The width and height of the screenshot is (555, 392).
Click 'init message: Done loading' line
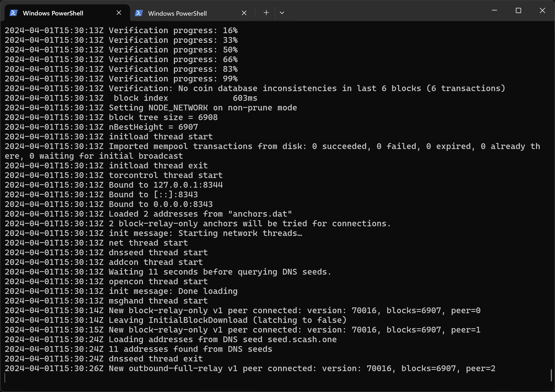tap(121, 291)
